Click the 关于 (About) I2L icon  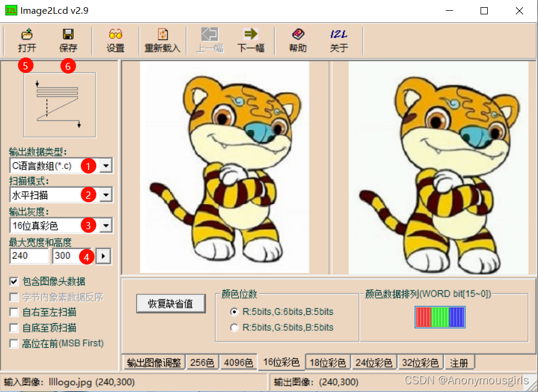pos(339,40)
